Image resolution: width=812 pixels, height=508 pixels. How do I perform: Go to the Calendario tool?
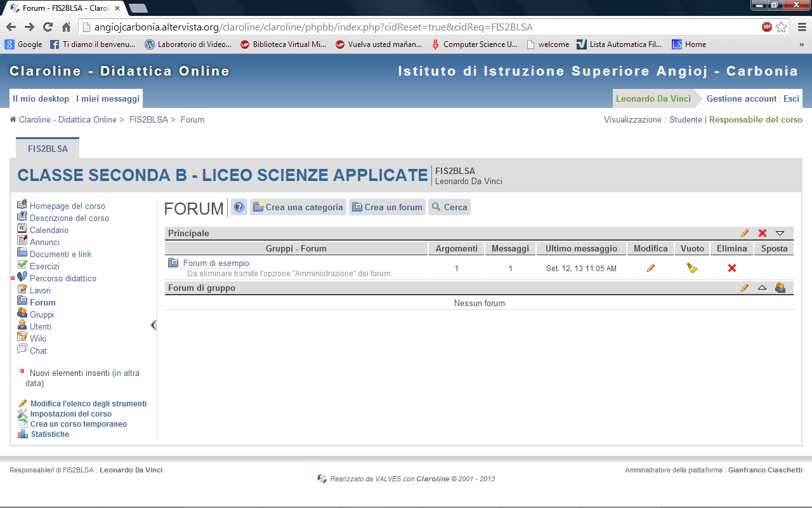(x=49, y=230)
